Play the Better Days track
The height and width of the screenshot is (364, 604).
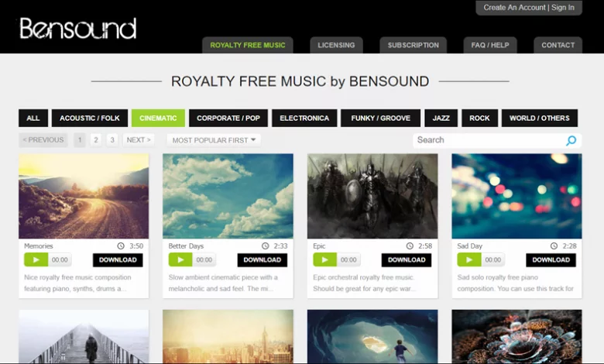pos(180,260)
